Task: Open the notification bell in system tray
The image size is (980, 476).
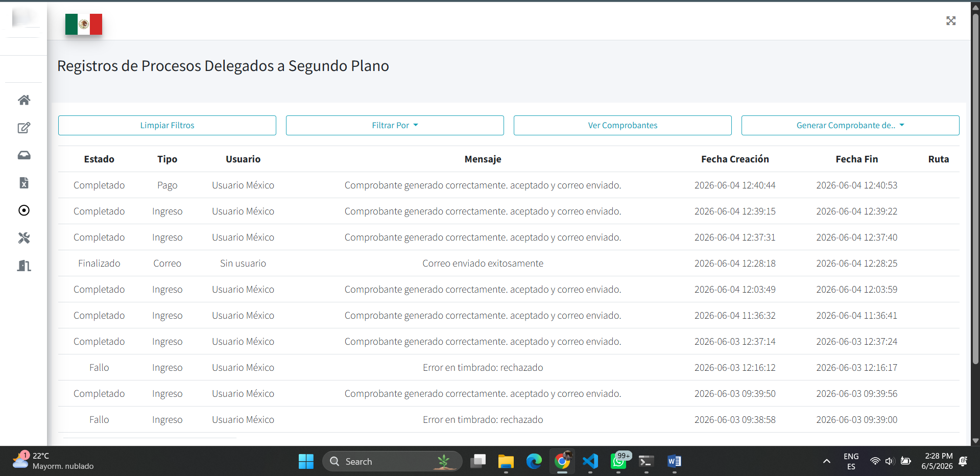Action: 963,461
